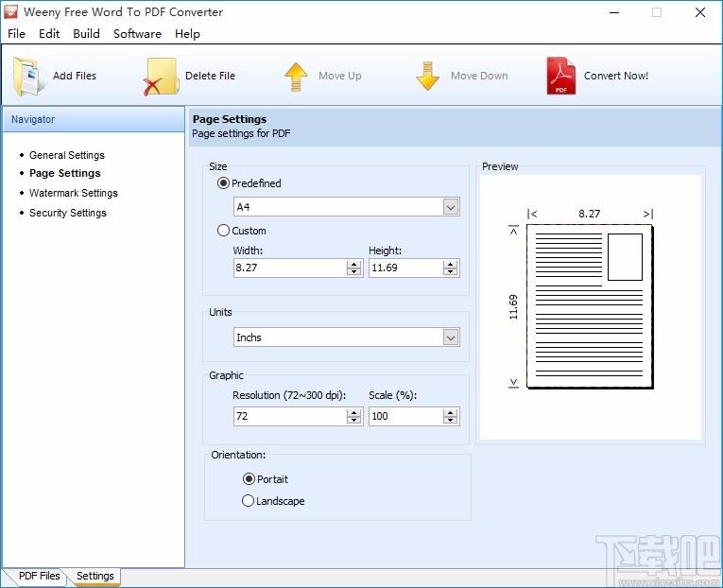
Task: Minimize the converter window
Action: click(x=614, y=12)
